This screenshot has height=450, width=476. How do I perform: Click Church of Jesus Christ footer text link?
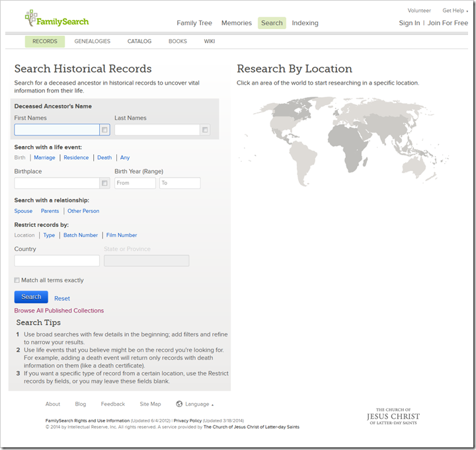tap(251, 427)
